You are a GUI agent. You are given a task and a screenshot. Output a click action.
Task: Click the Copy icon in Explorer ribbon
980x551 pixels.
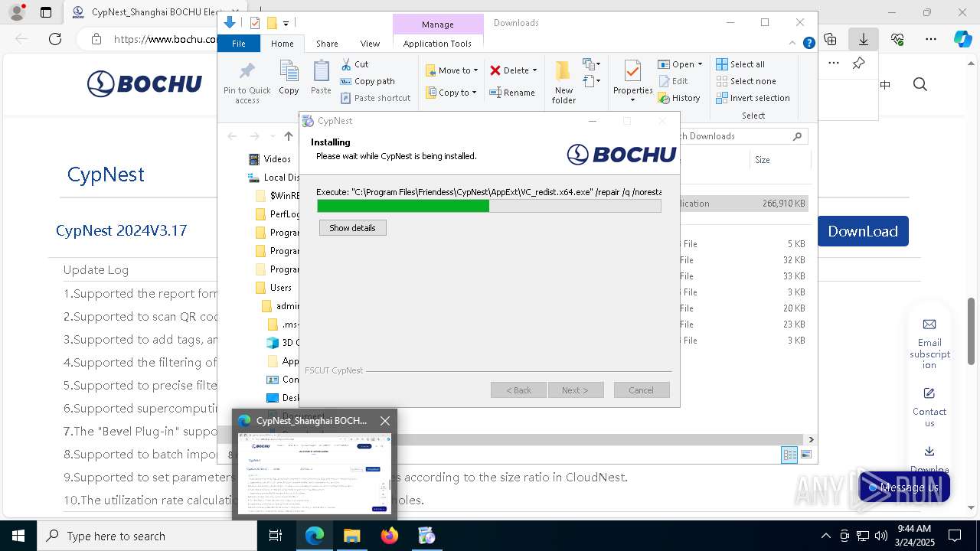click(x=289, y=78)
